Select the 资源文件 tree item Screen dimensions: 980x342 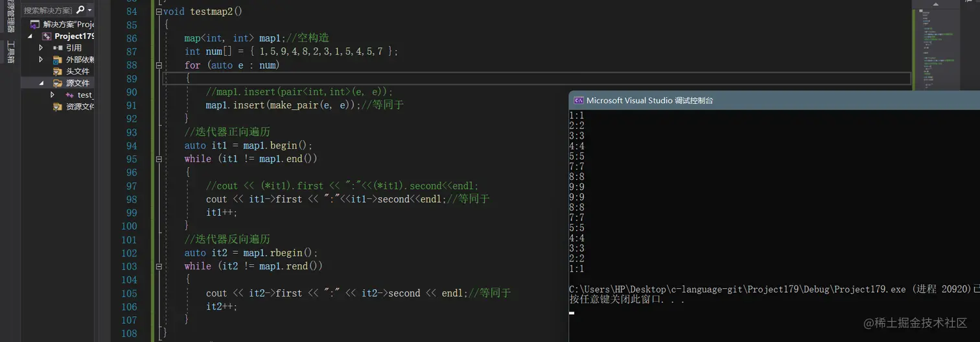click(80, 106)
